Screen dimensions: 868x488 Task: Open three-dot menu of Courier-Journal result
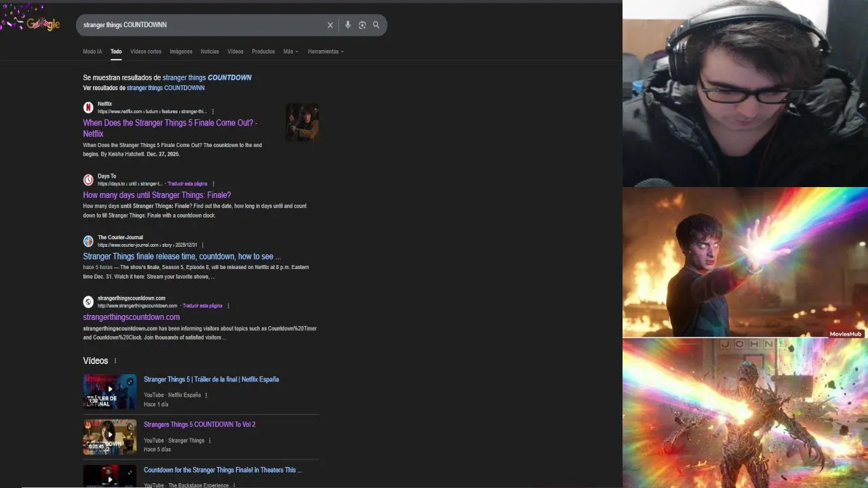(x=202, y=245)
